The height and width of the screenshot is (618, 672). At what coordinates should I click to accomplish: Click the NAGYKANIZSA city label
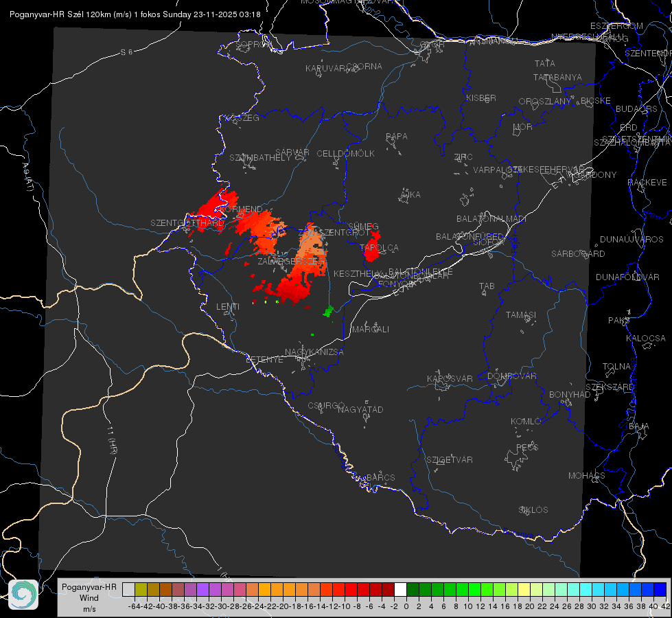coord(314,352)
